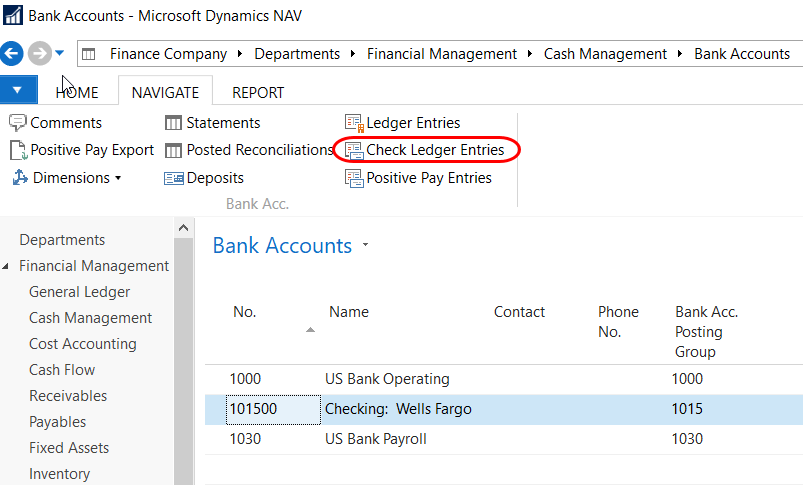803x485 pixels.
Task: Click the Positive Pay Export icon
Action: pos(18,151)
